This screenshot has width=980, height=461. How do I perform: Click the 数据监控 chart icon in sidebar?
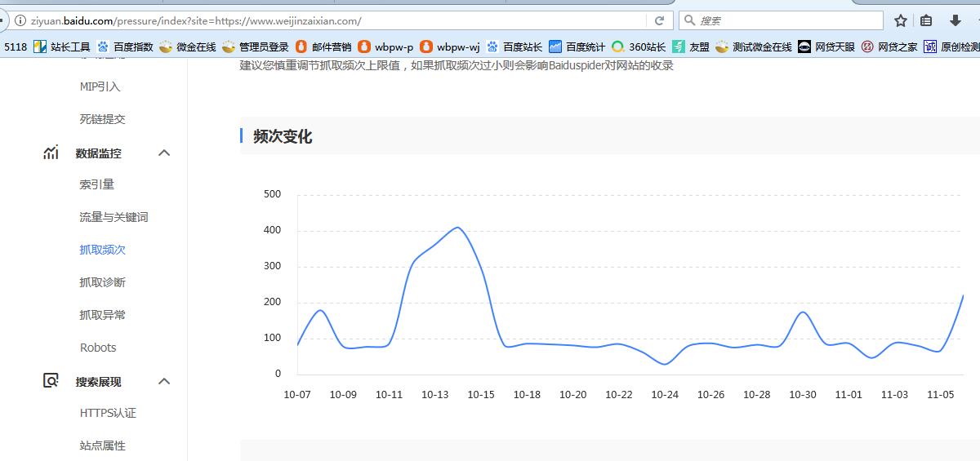tap(51, 153)
